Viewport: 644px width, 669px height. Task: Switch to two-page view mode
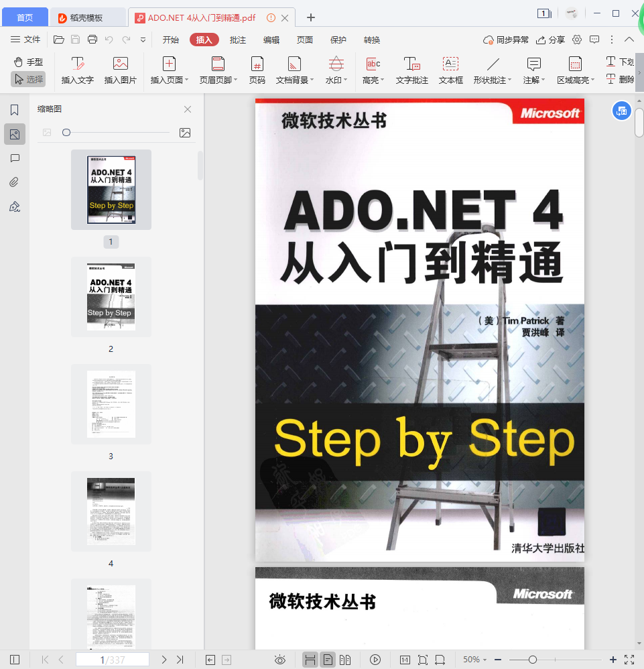345,660
